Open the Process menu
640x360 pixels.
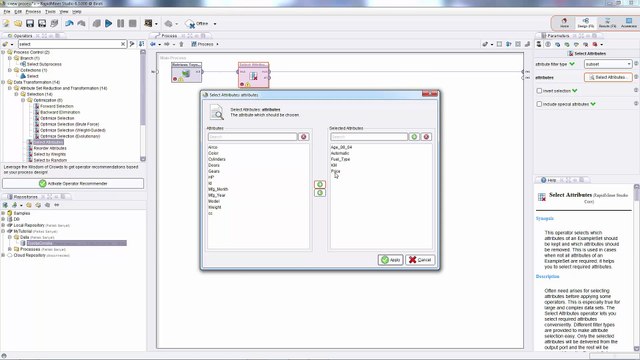[x=33, y=12]
